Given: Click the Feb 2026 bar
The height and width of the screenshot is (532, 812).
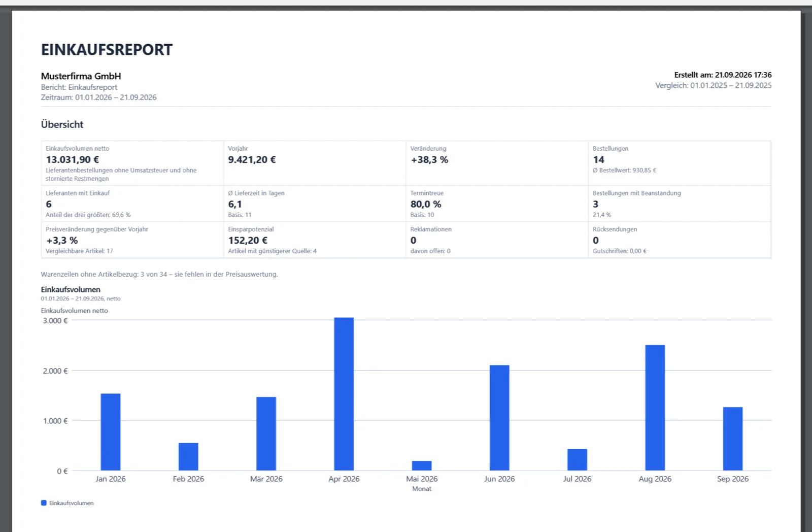Looking at the screenshot, I should (x=188, y=457).
